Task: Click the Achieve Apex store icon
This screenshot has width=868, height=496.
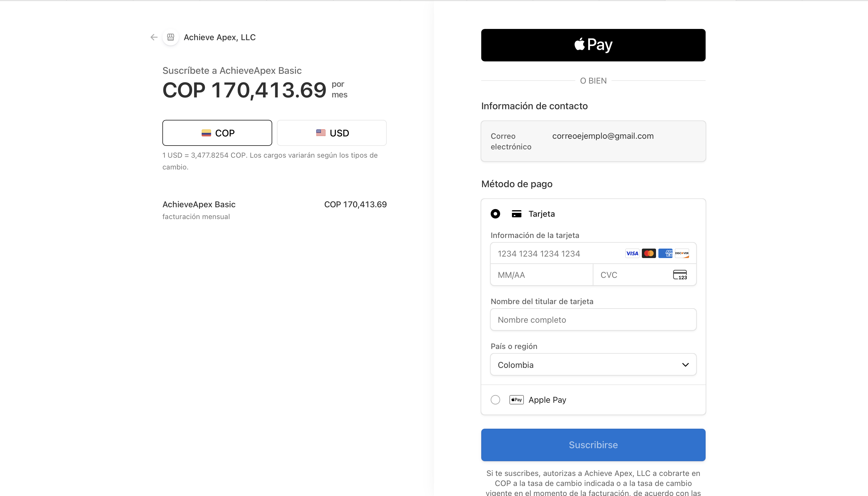Action: click(x=171, y=37)
